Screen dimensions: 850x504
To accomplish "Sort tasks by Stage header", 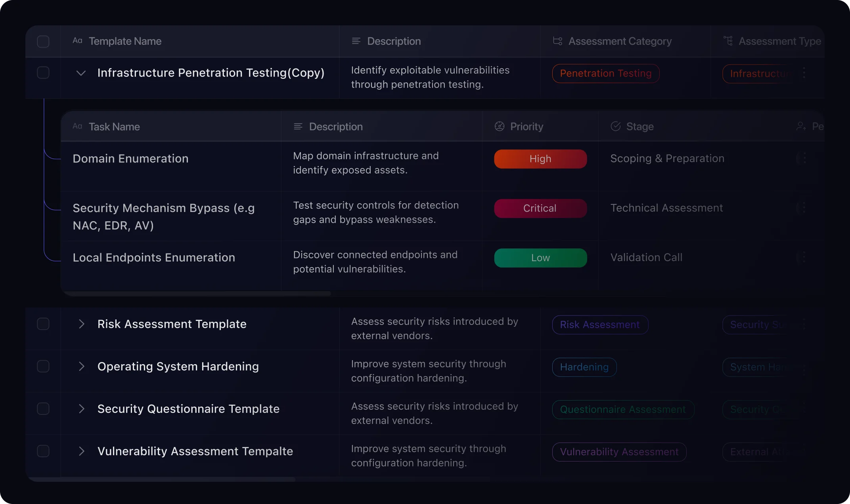I will click(x=640, y=127).
